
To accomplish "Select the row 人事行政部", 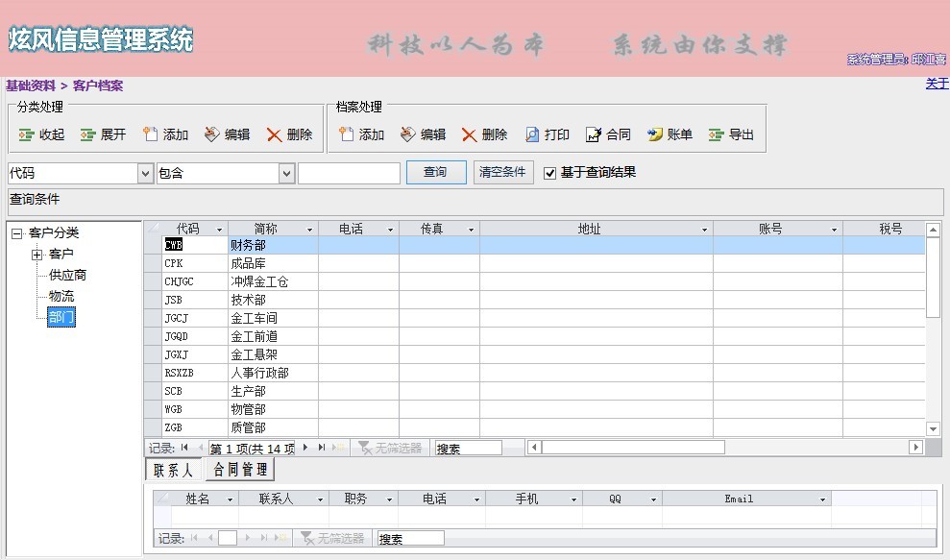I will coord(535,373).
